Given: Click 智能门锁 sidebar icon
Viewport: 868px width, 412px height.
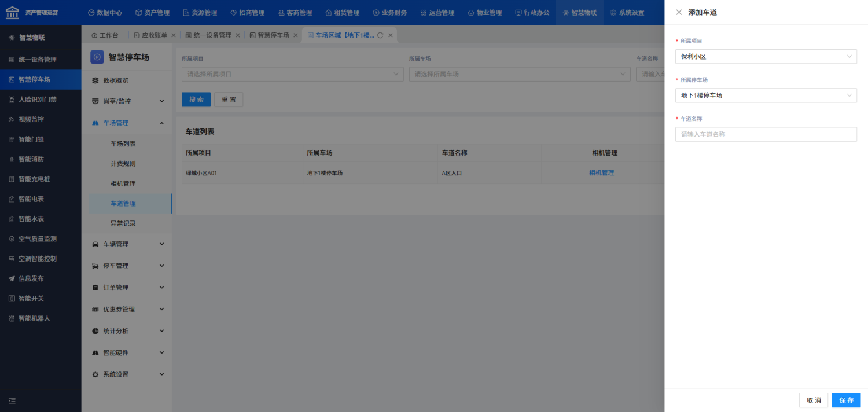Looking at the screenshot, I should [12, 139].
